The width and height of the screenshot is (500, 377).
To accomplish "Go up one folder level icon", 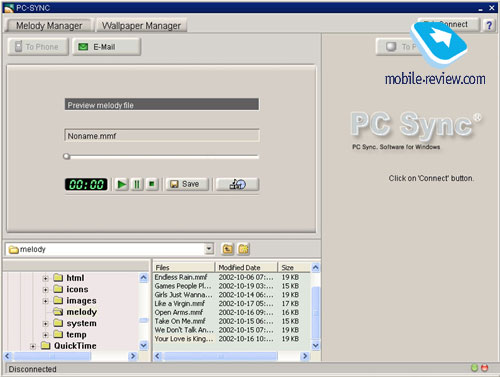I will (x=228, y=249).
